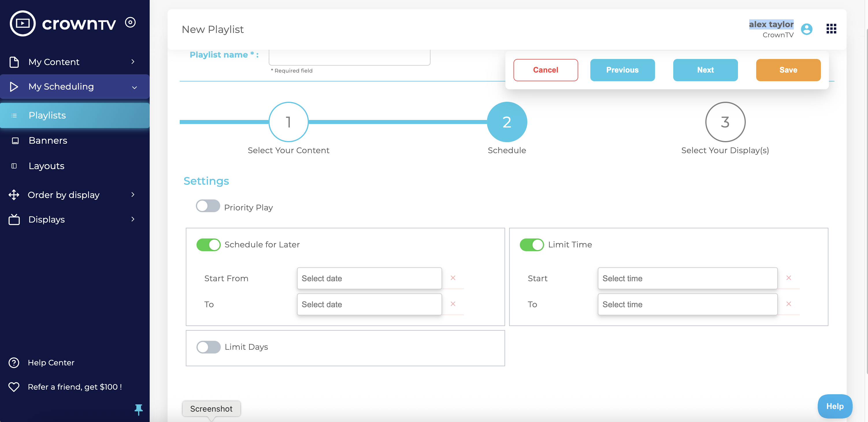868x422 pixels.
Task: Expand the My Content menu
Action: coord(133,62)
